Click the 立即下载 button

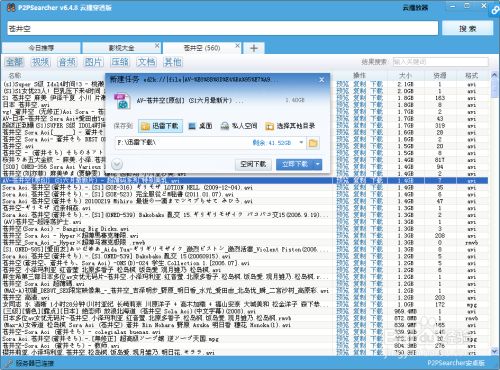295,164
